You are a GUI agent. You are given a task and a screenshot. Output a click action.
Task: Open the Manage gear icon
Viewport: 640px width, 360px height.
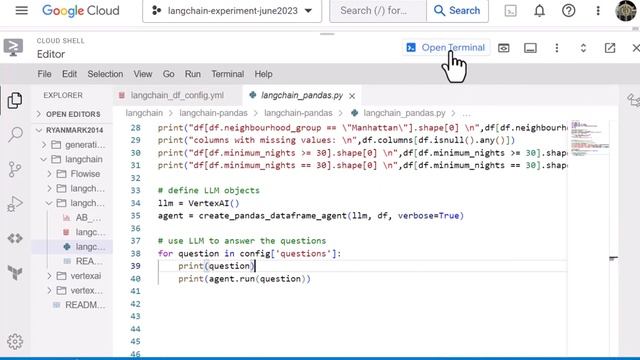(x=15, y=342)
